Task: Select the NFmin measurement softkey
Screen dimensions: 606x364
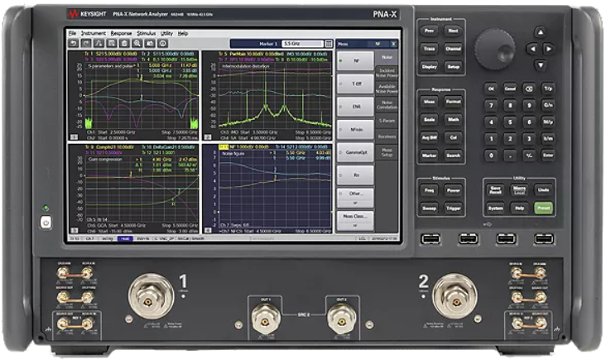Action: pyautogui.click(x=355, y=130)
